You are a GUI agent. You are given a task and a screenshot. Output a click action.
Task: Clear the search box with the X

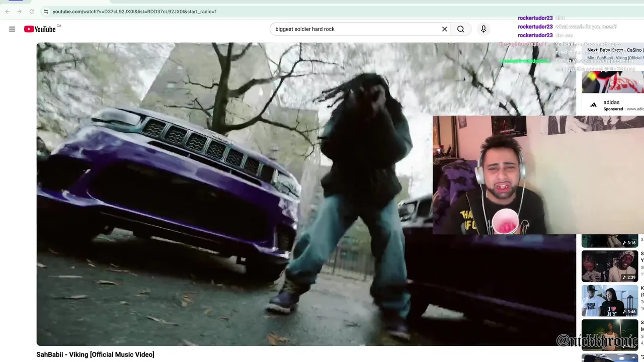pos(444,29)
